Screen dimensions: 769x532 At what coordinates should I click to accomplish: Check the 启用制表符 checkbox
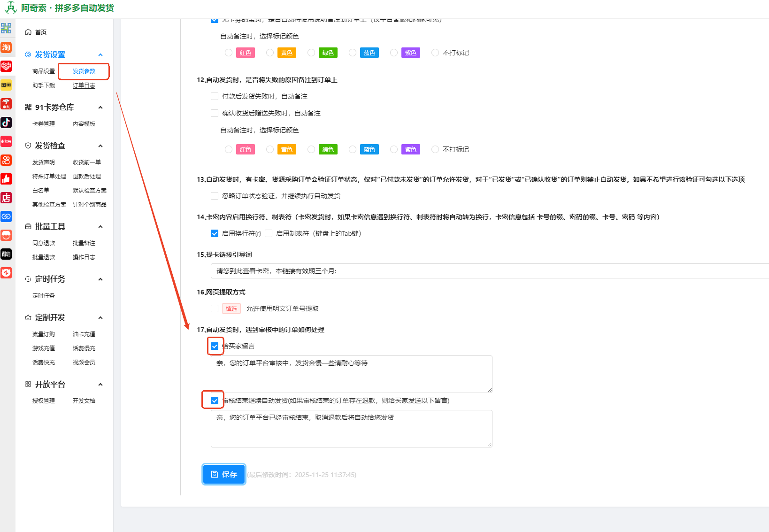(269, 233)
